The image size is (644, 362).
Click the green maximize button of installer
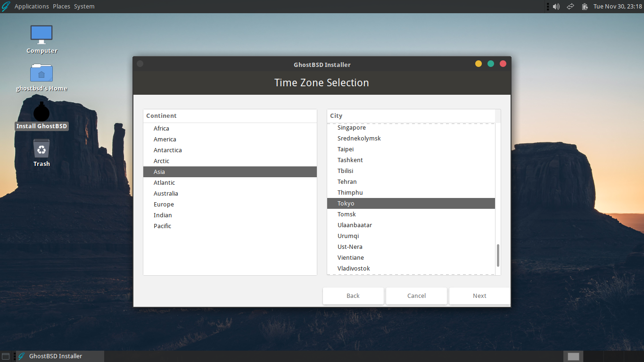coord(491,64)
